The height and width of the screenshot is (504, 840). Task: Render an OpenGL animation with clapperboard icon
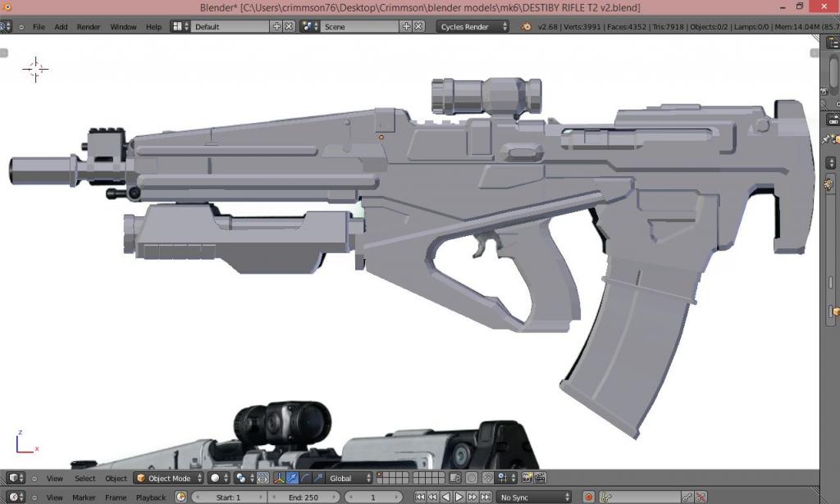coord(540,478)
